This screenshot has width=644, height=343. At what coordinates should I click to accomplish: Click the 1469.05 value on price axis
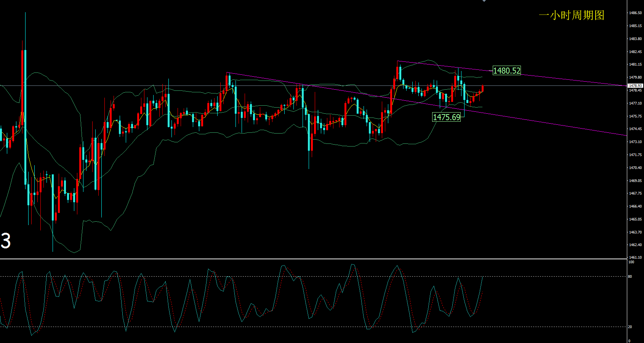click(x=635, y=181)
